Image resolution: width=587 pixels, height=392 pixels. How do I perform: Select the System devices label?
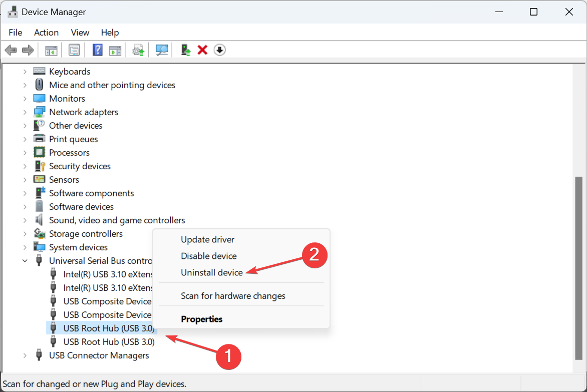coord(78,247)
